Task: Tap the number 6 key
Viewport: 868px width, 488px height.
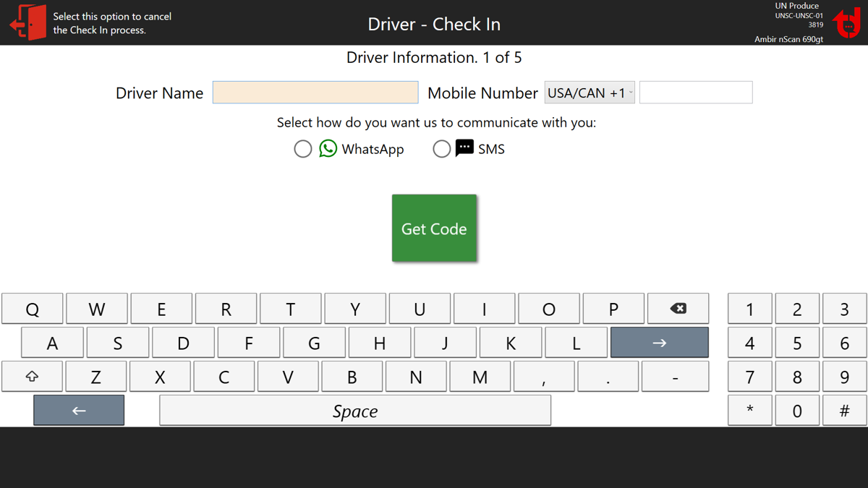Action: (x=844, y=343)
